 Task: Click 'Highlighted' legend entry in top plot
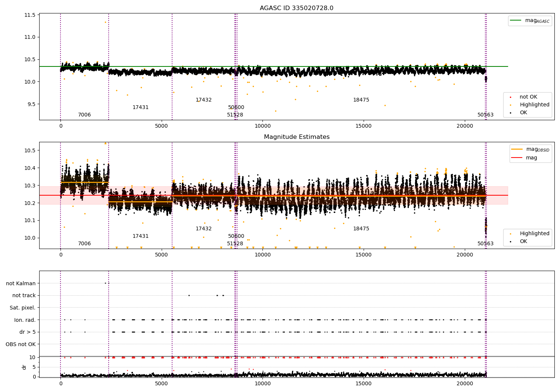click(x=530, y=105)
